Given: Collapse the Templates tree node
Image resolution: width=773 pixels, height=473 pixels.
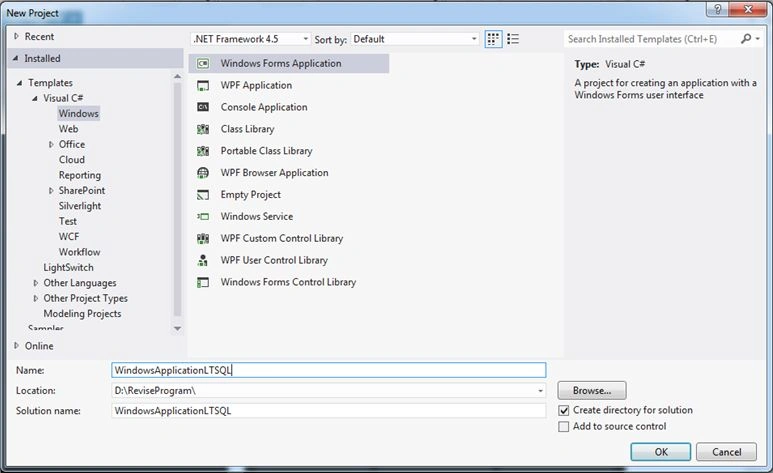Looking at the screenshot, I should pos(19,83).
